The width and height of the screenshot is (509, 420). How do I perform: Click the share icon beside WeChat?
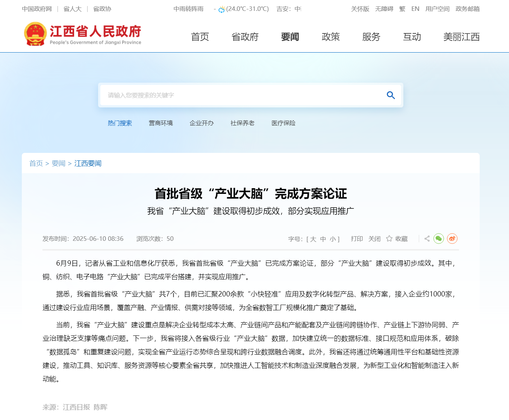click(427, 239)
